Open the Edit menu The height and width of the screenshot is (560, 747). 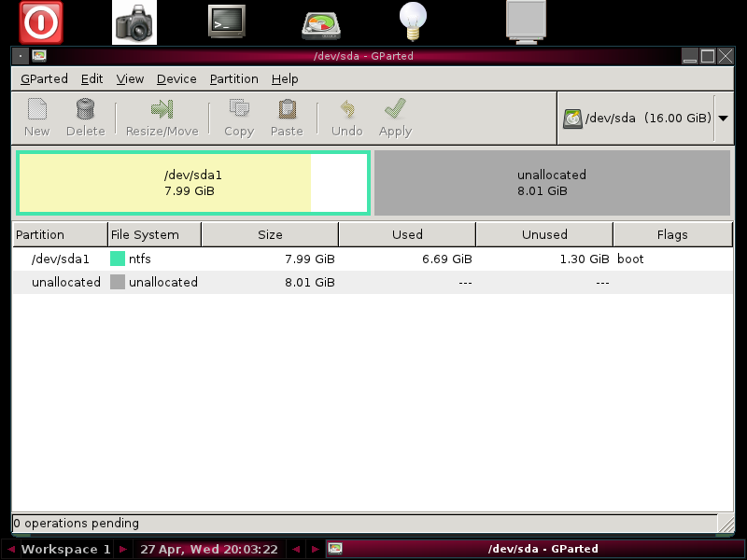click(x=92, y=79)
